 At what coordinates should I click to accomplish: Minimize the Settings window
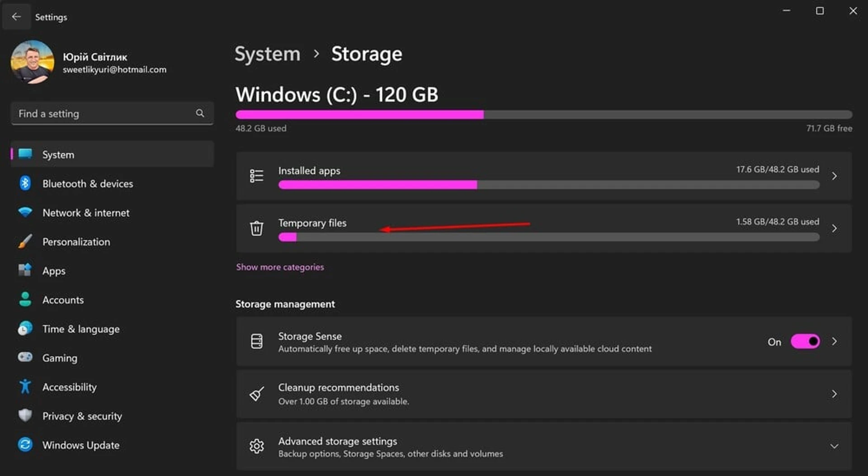coord(787,11)
